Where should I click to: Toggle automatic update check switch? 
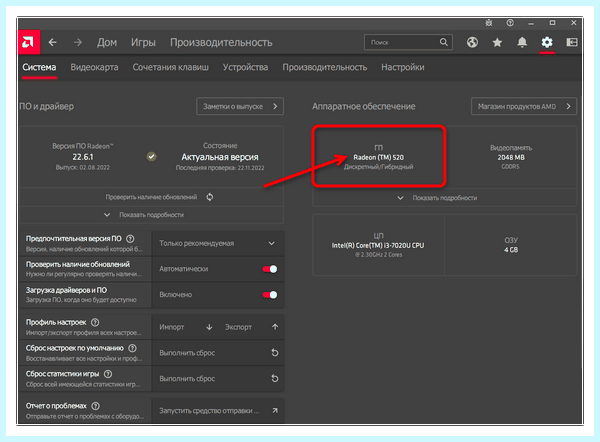270,269
